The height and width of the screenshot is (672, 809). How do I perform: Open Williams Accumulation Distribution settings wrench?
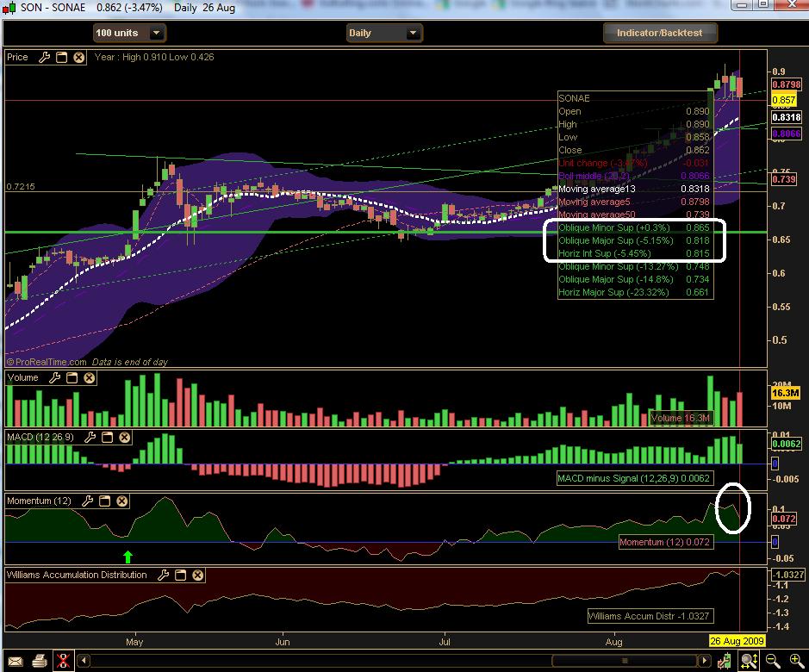click(x=163, y=575)
